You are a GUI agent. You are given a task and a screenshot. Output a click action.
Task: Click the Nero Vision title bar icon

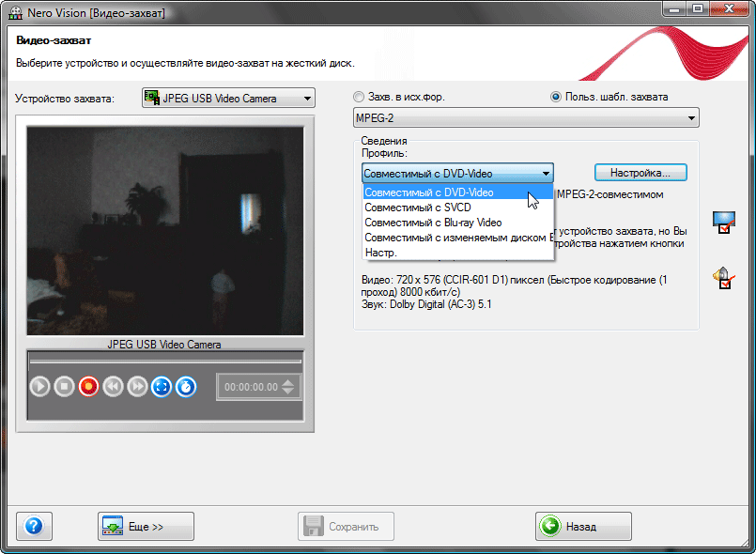click(15, 12)
